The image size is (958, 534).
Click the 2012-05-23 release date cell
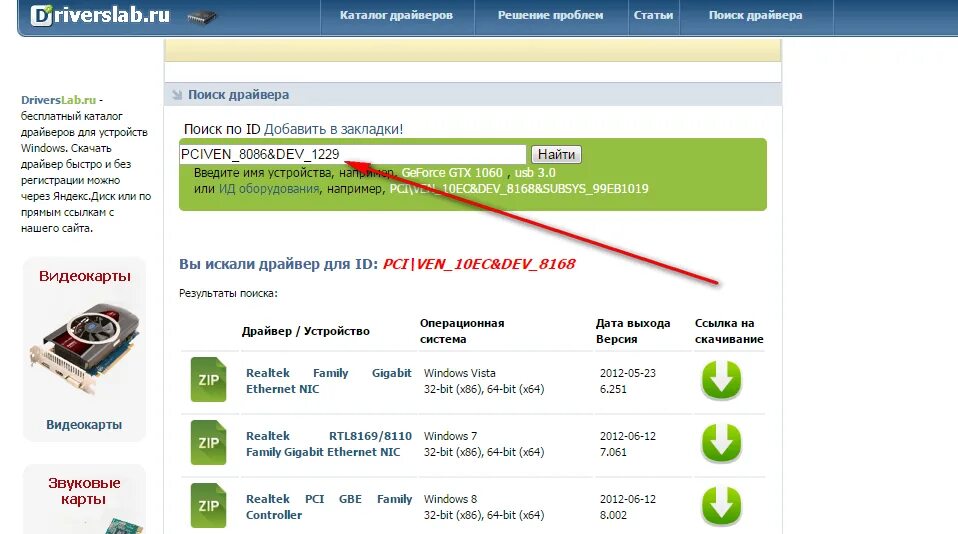click(x=627, y=373)
